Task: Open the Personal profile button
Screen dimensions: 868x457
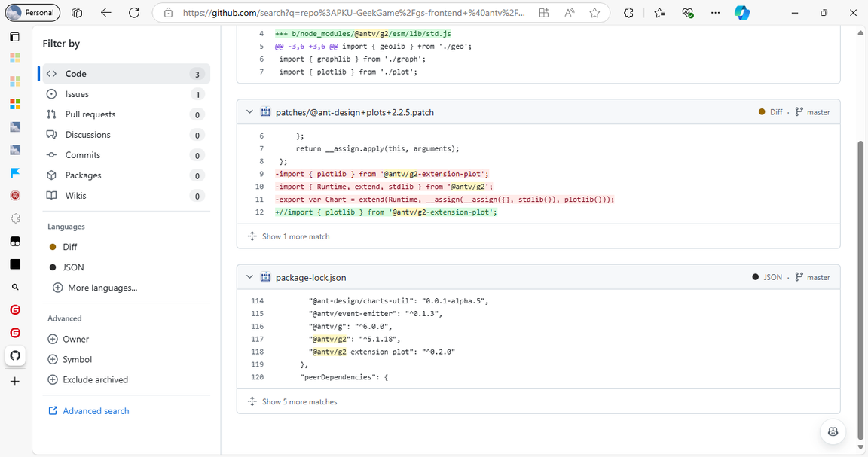Action: [x=32, y=12]
